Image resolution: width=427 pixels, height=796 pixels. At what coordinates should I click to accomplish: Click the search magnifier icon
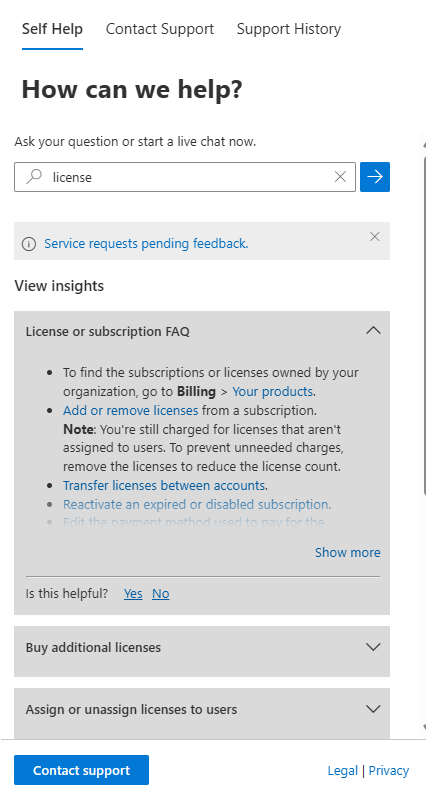pyautogui.click(x=34, y=177)
